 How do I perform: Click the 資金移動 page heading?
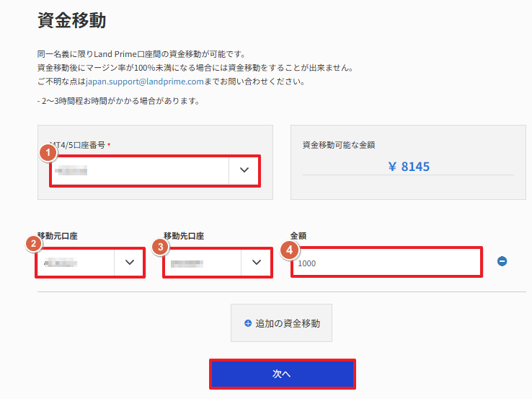click(71, 20)
